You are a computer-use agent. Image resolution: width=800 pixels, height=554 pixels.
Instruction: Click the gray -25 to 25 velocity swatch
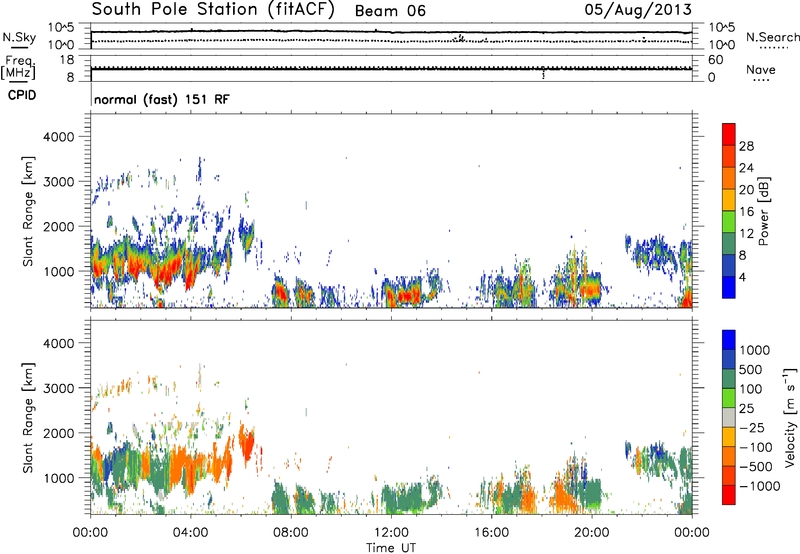coord(729,417)
